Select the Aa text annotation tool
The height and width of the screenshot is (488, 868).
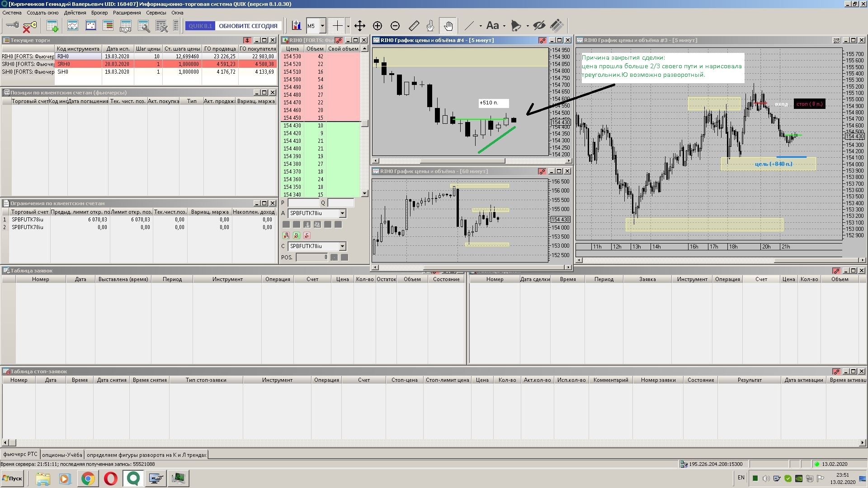[492, 26]
